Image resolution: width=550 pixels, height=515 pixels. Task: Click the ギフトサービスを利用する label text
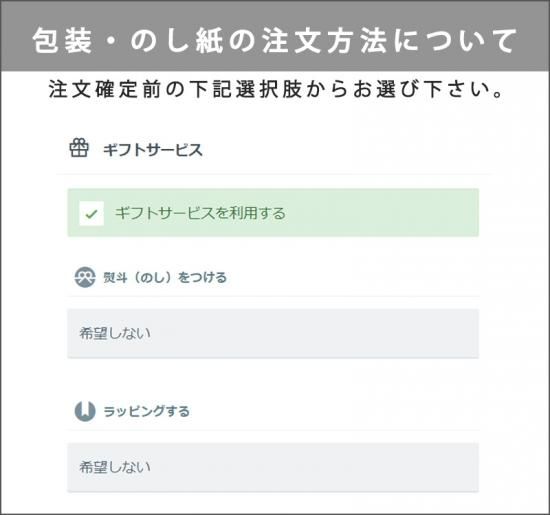point(200,213)
